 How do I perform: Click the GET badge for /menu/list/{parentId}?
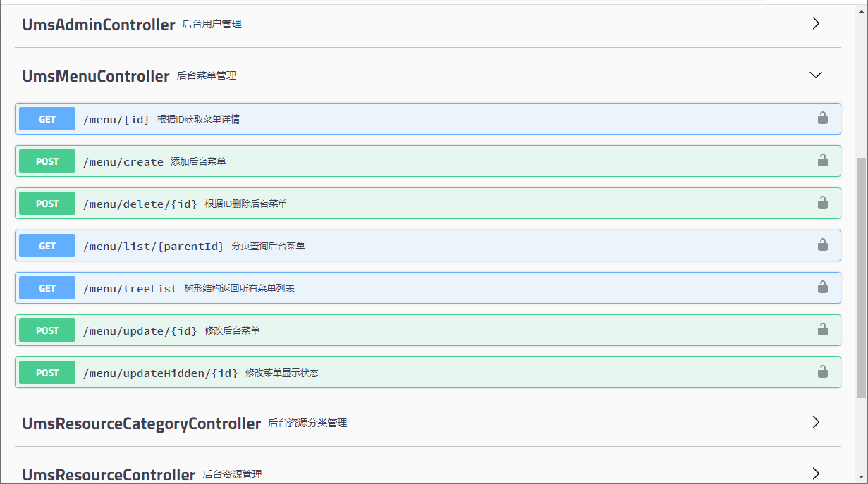[x=47, y=246]
